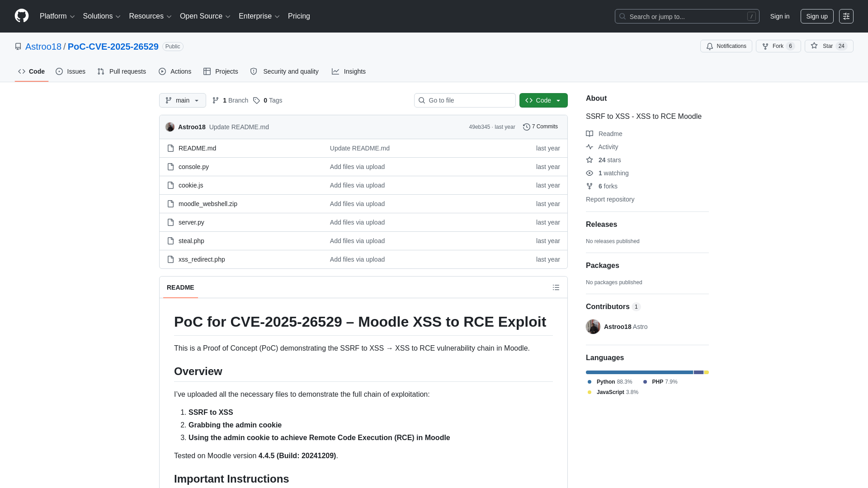Focus the Search or jump to field
868x488 pixels.
(x=687, y=16)
